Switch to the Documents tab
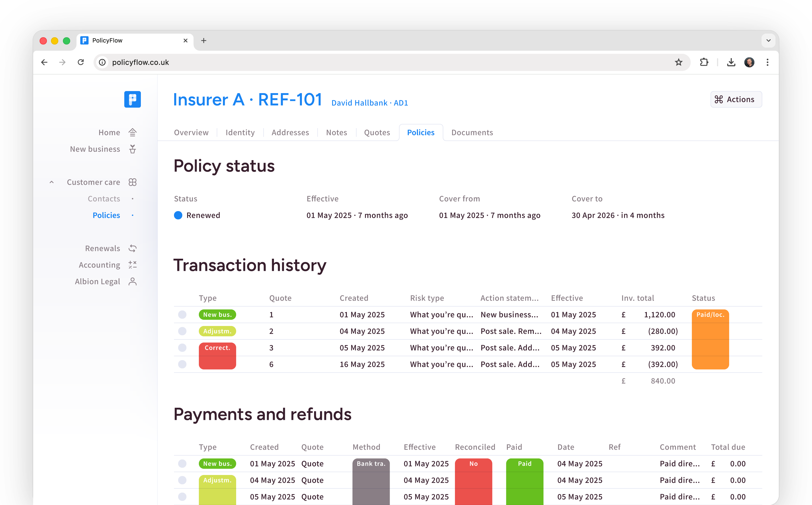Screen dimensions: 812x505 472,132
